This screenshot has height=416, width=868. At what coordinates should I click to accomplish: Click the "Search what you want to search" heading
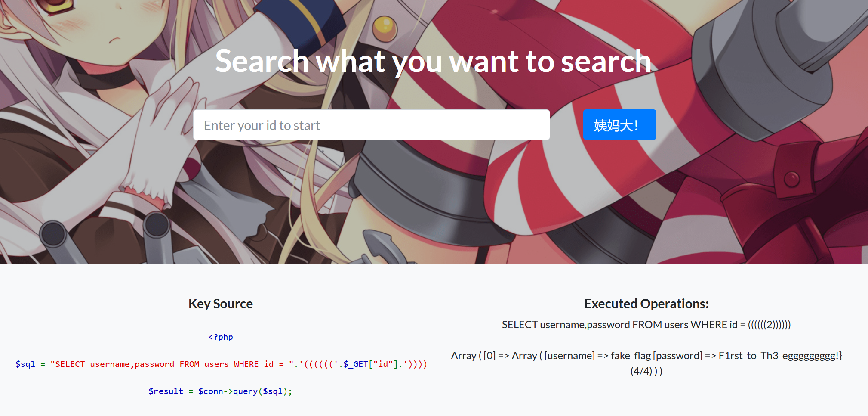pos(433,61)
